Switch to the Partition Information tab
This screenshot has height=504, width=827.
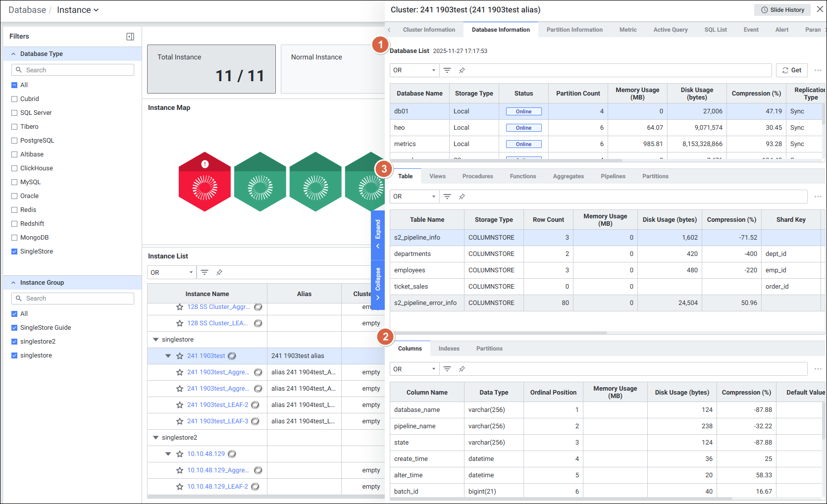click(x=574, y=30)
